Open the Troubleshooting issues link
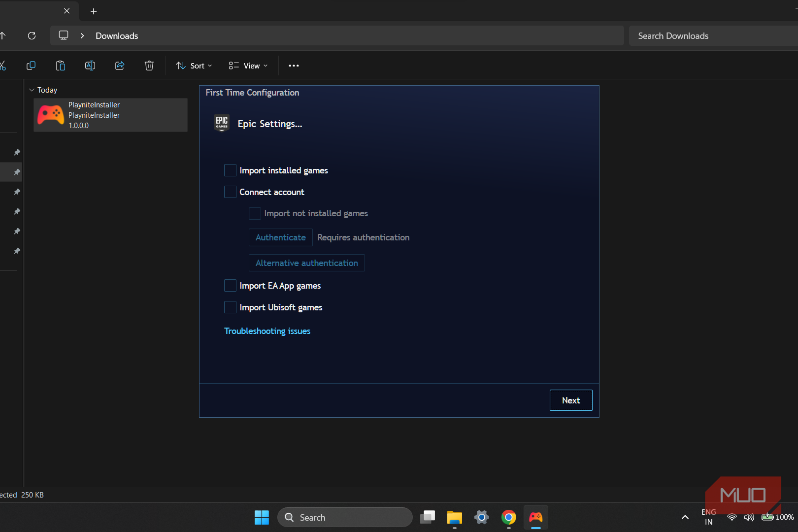 click(x=267, y=331)
